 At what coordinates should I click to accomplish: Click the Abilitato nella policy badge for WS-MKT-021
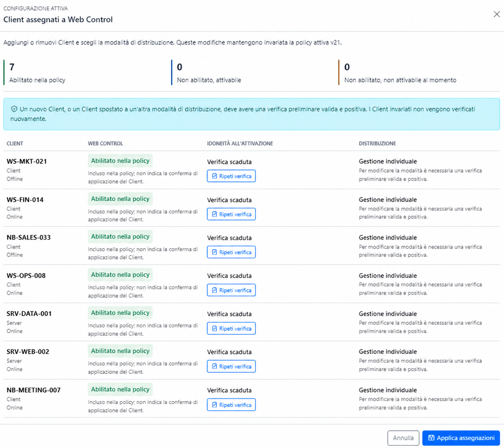pos(120,161)
